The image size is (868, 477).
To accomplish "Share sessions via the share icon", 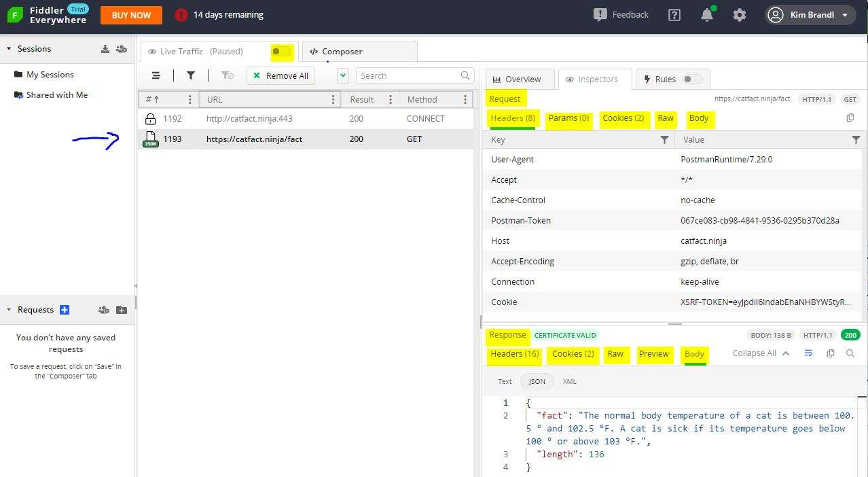I will [x=121, y=48].
